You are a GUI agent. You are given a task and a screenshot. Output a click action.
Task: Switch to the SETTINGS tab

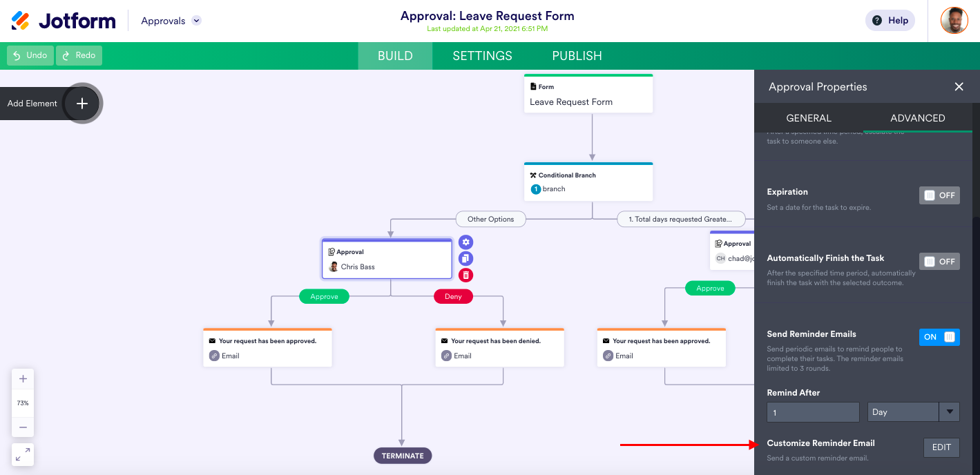coord(482,56)
